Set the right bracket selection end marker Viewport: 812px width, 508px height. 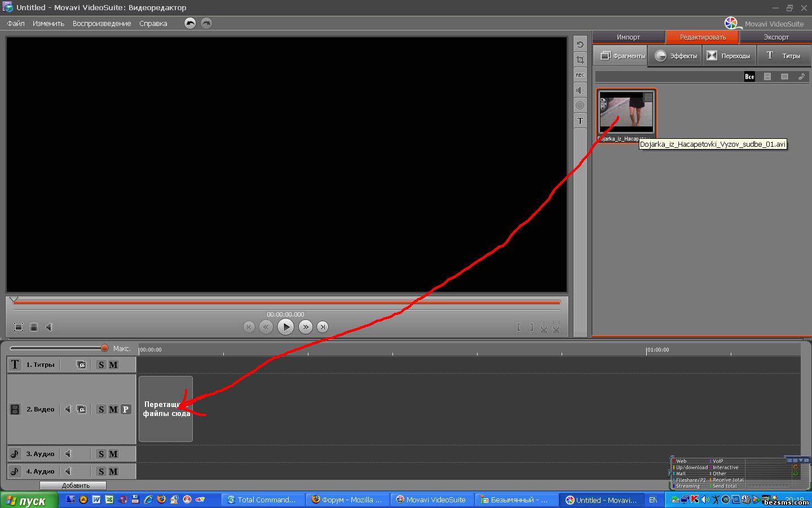tap(531, 327)
